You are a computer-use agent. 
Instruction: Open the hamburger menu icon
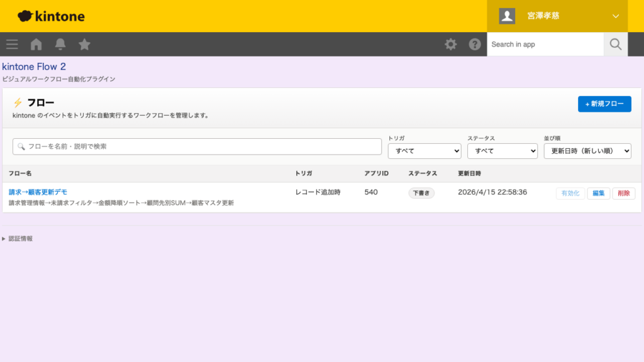[11, 44]
